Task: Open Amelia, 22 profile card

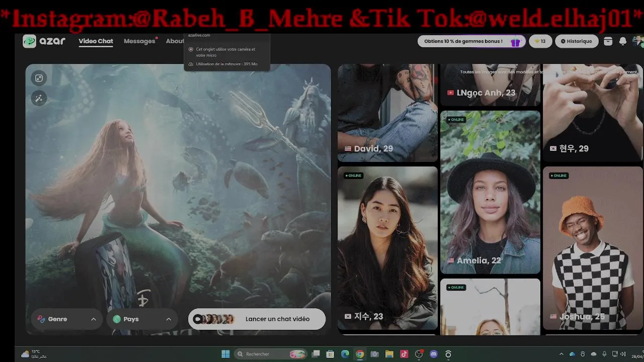Action: (x=490, y=192)
